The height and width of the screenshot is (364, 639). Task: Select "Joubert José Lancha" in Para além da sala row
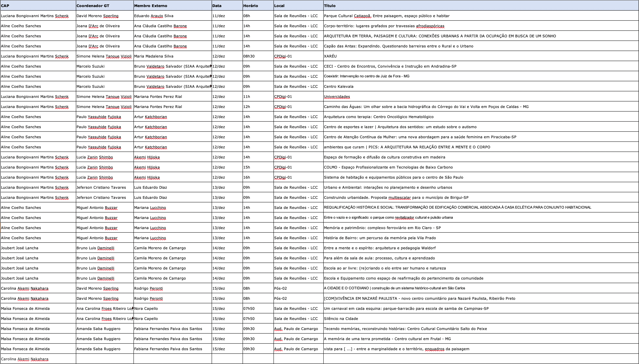coord(38,258)
